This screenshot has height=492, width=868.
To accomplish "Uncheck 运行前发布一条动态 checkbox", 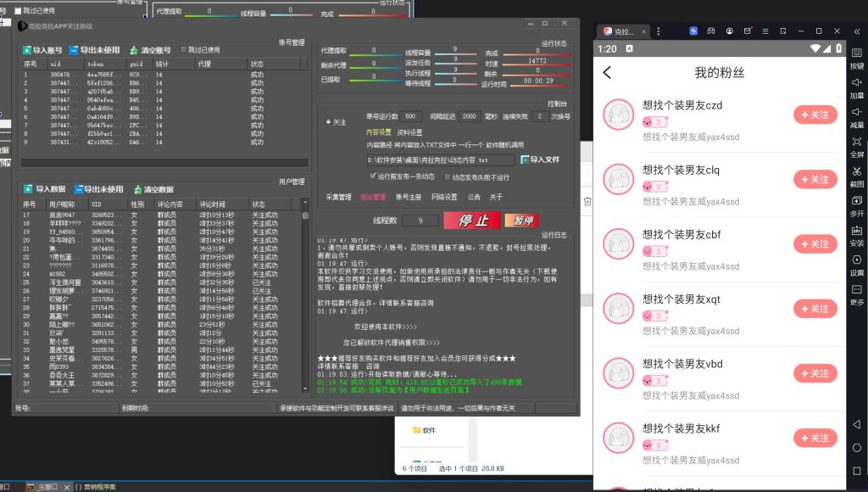I will pos(373,176).
